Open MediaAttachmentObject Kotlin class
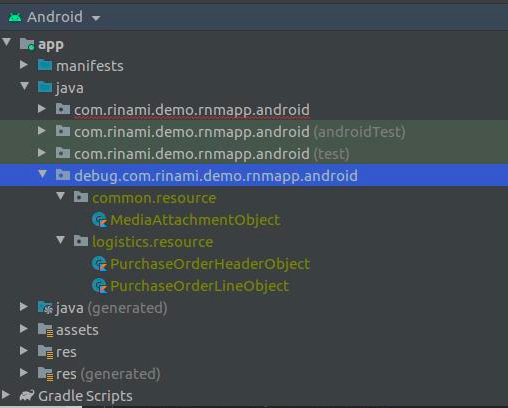Screen dimensions: 508x408 pyautogui.click(x=195, y=220)
